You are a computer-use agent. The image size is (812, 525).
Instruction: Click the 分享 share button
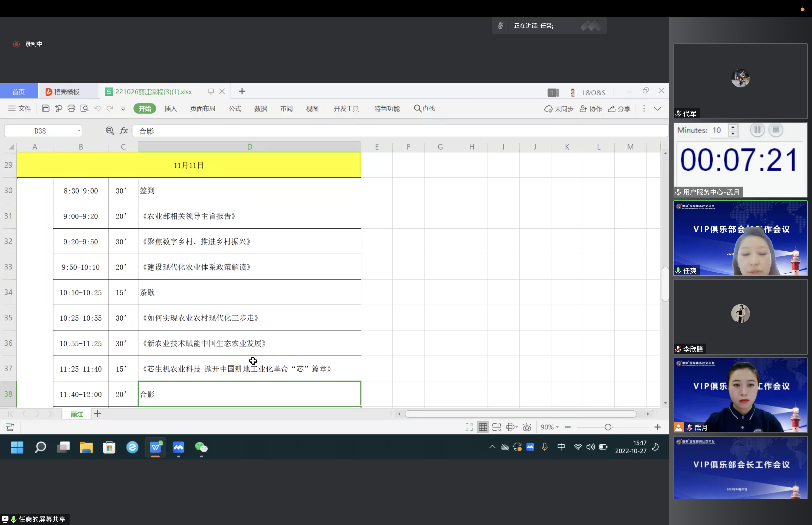pyautogui.click(x=619, y=109)
